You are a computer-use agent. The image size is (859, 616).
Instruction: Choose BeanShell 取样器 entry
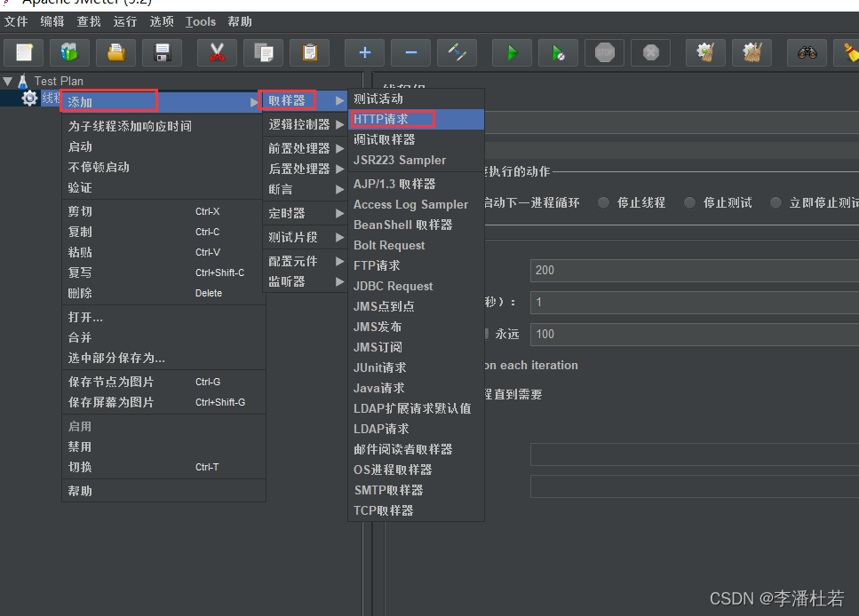[417, 225]
